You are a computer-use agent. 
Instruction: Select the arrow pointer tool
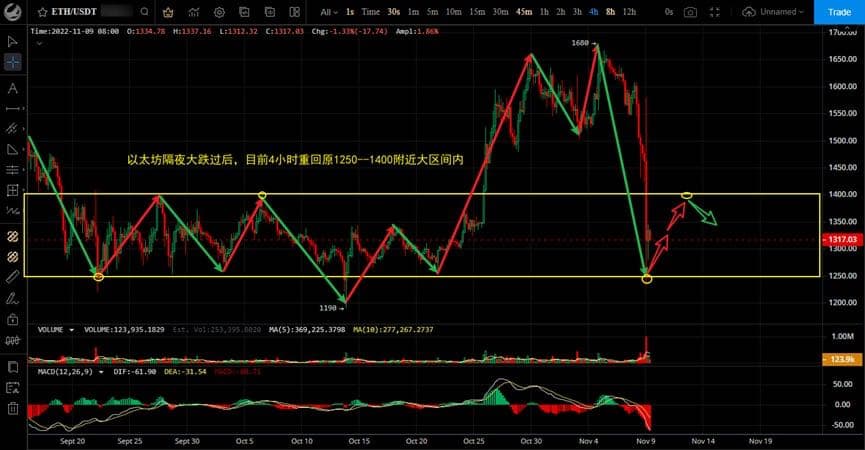13,42
